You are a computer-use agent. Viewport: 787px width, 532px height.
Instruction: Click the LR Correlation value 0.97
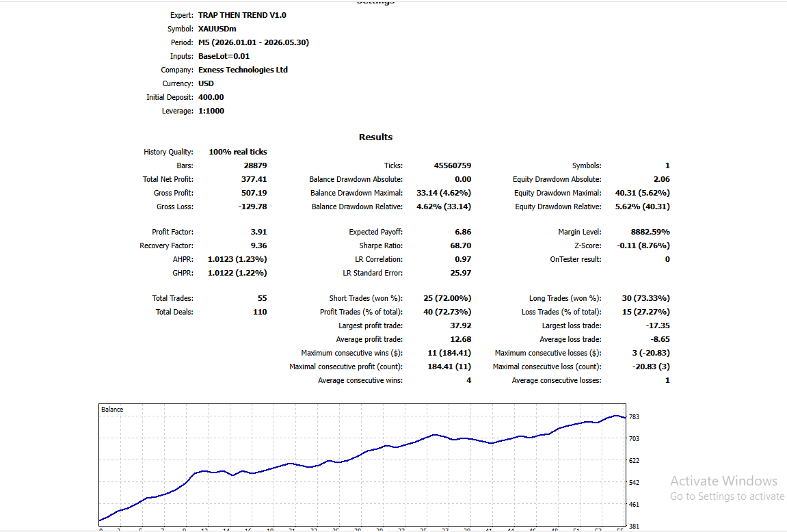pos(463,259)
